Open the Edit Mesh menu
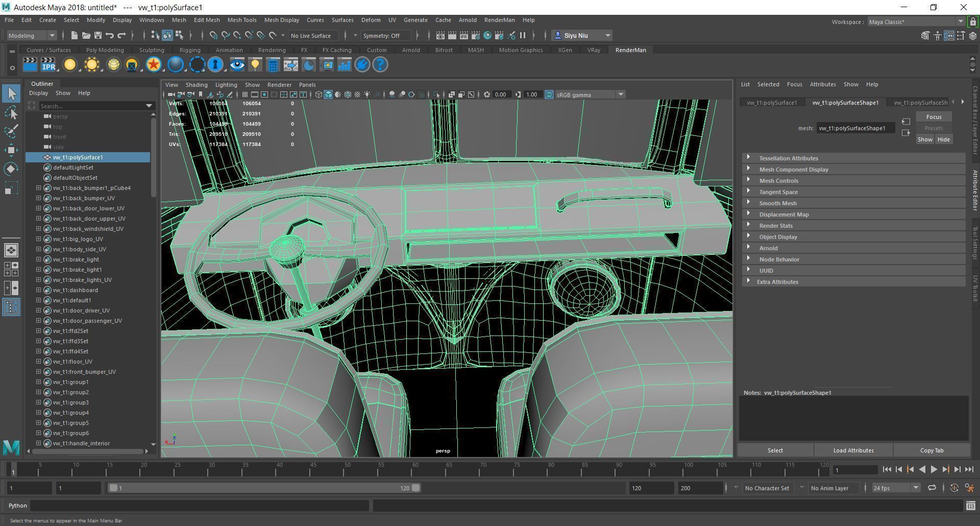980x526 pixels. 207,20
